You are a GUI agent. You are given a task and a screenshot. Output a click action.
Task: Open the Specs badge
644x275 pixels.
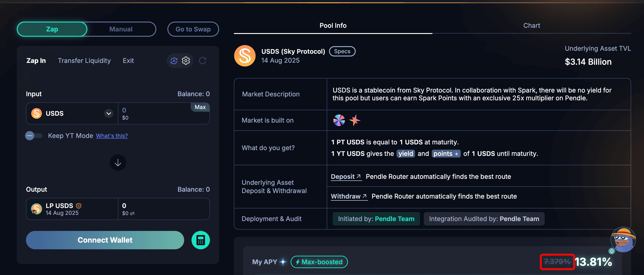coord(342,51)
